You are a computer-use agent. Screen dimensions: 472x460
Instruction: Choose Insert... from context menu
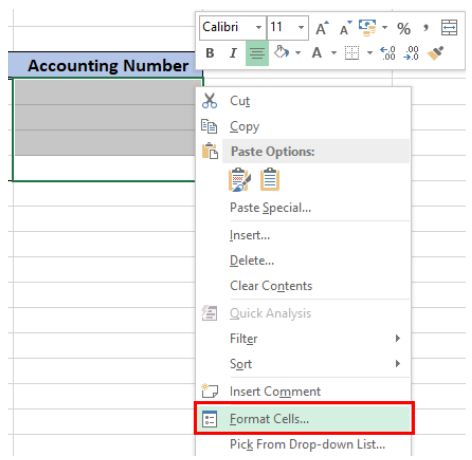click(303, 235)
